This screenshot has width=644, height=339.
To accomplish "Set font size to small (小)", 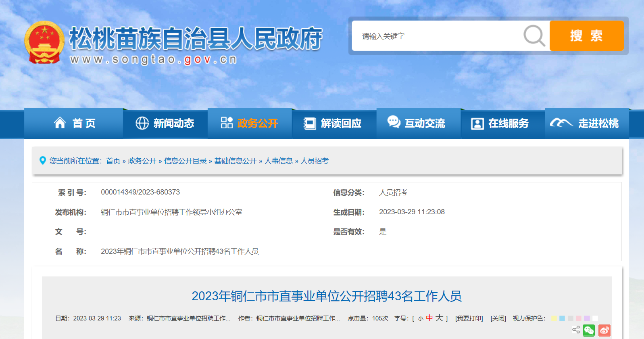I will coord(421,319).
